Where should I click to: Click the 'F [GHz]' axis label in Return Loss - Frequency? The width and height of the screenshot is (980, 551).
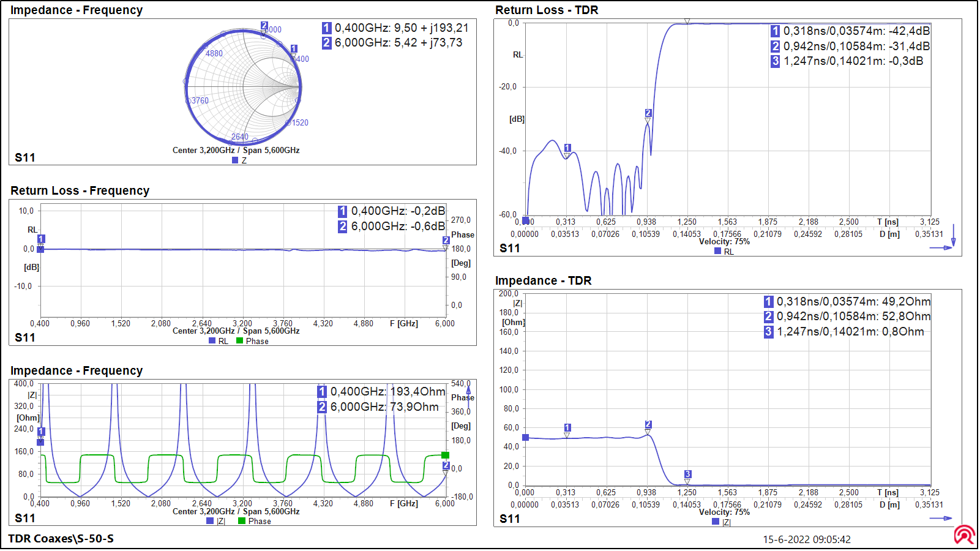pyautogui.click(x=404, y=323)
